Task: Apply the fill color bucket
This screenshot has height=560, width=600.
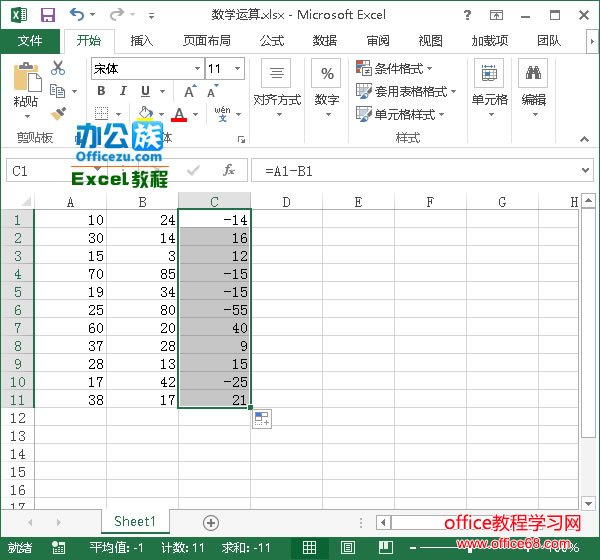Action: [145, 114]
